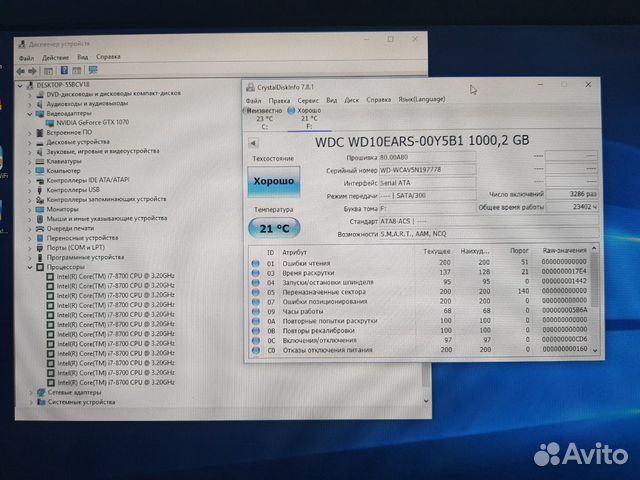The height and width of the screenshot is (480, 640).
Task: Click the status circle for attribute 01 Ошибки чтения
Action: 256,263
